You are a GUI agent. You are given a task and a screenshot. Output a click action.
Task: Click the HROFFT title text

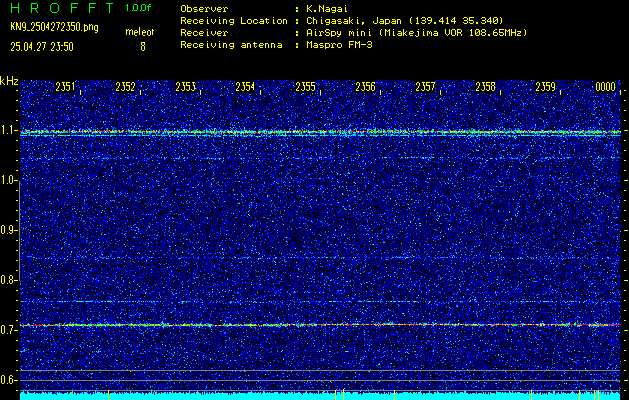point(62,8)
